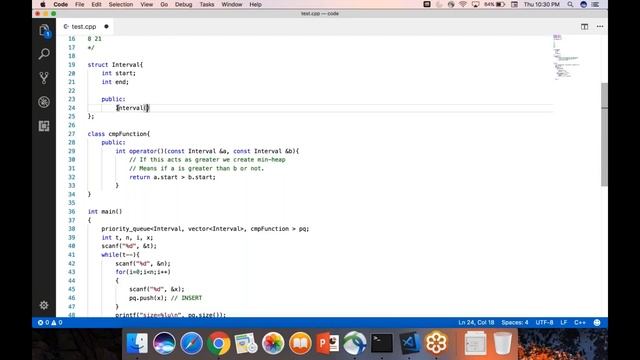Open the Extensions view
Viewport: 640px width, 360px height.
coord(44,126)
